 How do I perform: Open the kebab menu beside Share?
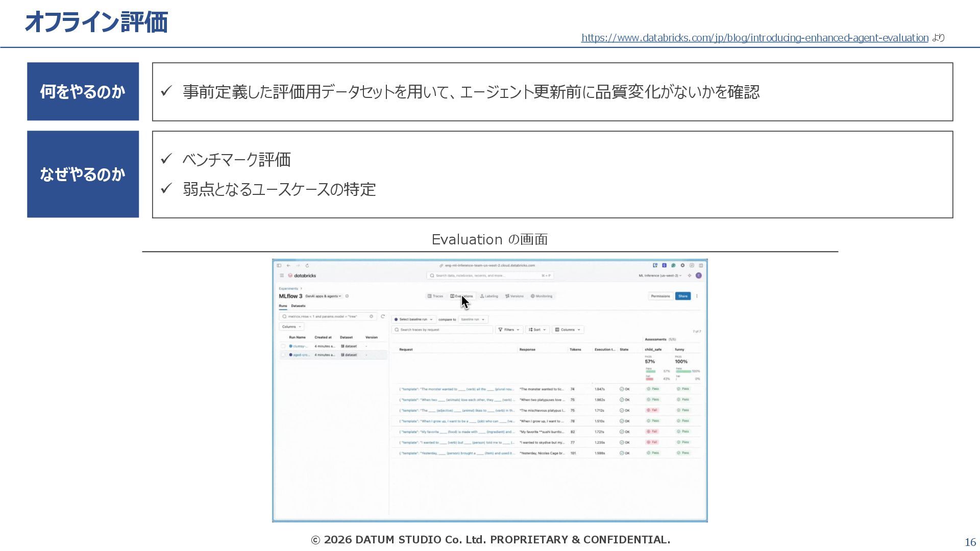697,296
